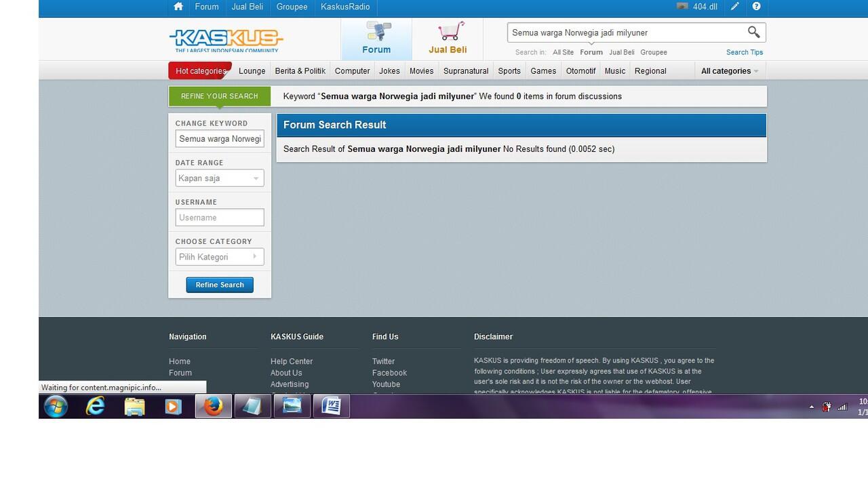Open the Lounge category

[252, 70]
